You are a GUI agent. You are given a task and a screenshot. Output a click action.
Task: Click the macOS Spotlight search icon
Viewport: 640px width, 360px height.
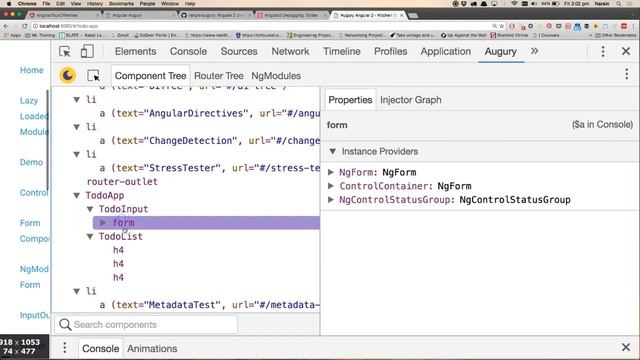click(619, 4)
